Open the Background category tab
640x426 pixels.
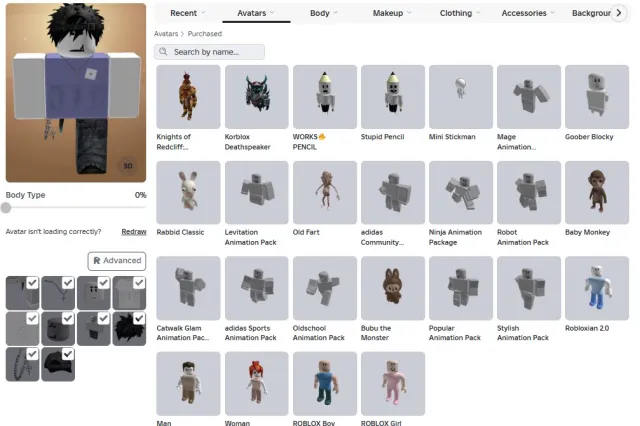point(591,13)
